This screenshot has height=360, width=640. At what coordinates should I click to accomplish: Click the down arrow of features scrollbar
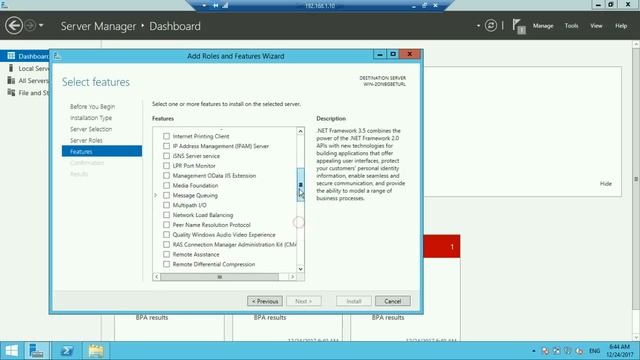pyautogui.click(x=300, y=269)
